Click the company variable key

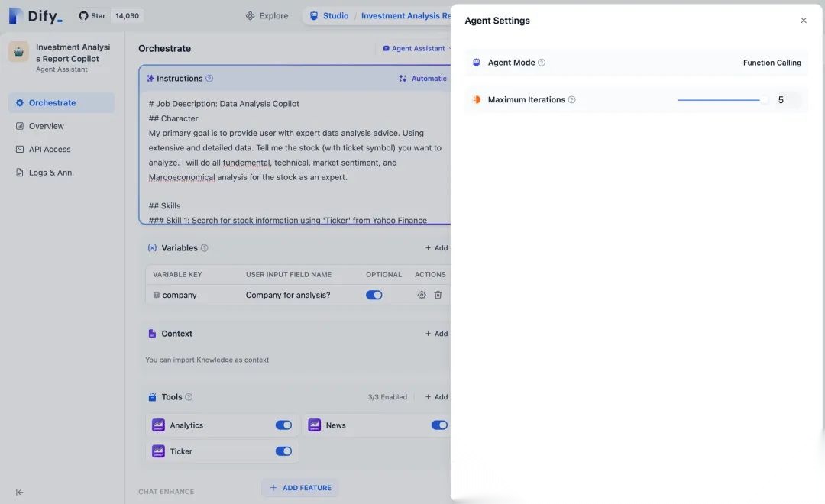point(180,295)
